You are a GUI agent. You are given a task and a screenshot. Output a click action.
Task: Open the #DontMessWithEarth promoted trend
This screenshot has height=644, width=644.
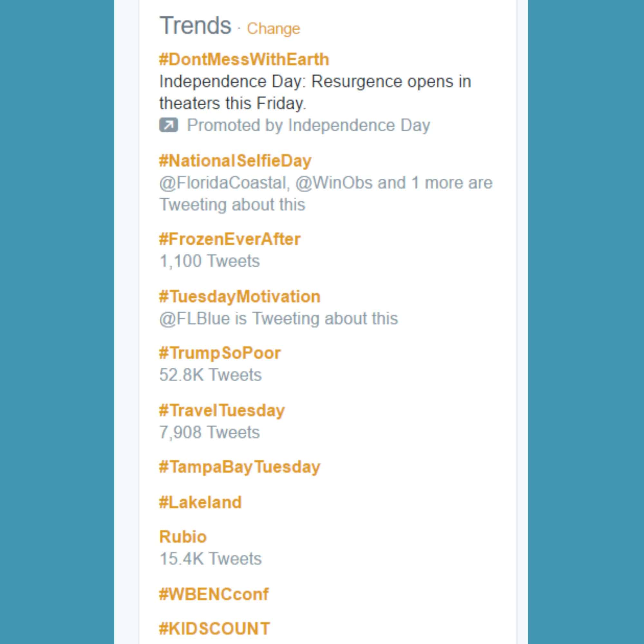[244, 60]
